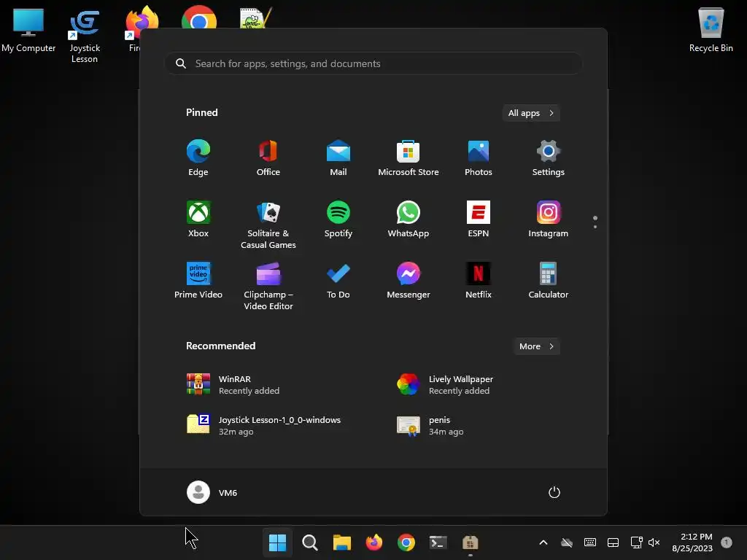Launch Spotify
Viewport: 747px width, 560px height.
[338, 219]
